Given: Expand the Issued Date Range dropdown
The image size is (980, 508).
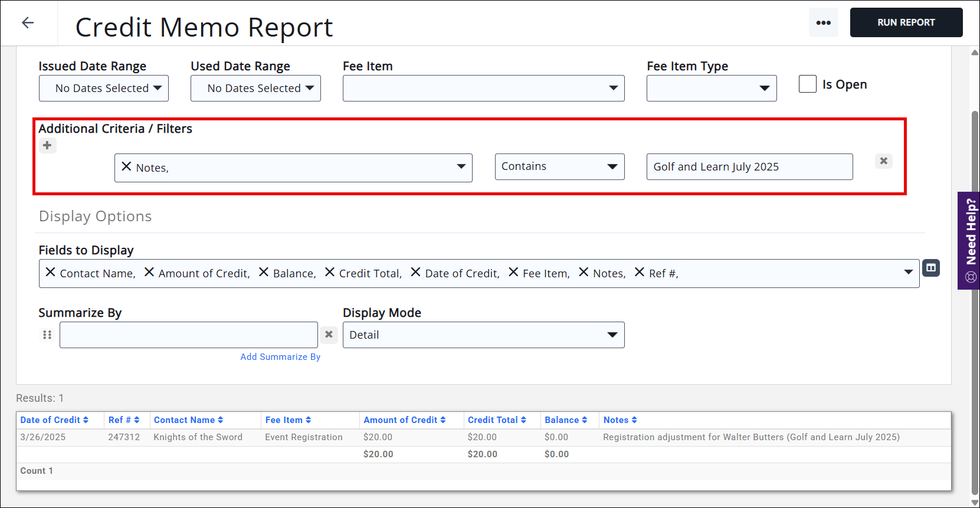Looking at the screenshot, I should coord(104,89).
